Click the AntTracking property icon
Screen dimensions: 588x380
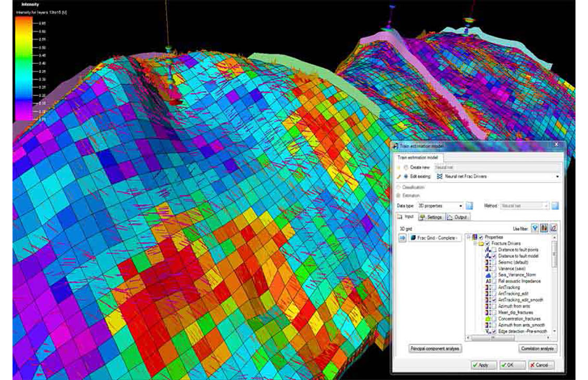coord(488,287)
